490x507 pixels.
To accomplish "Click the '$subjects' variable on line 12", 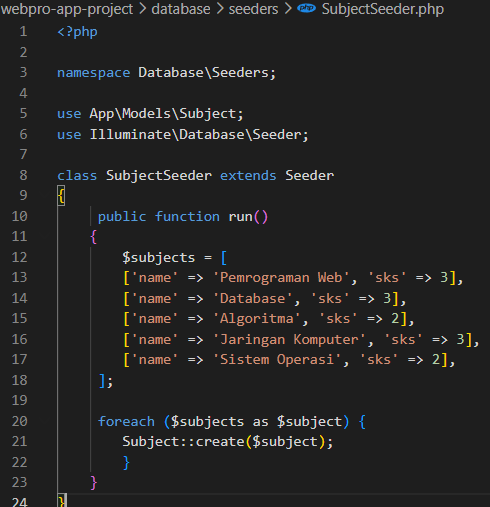I will click(159, 258).
